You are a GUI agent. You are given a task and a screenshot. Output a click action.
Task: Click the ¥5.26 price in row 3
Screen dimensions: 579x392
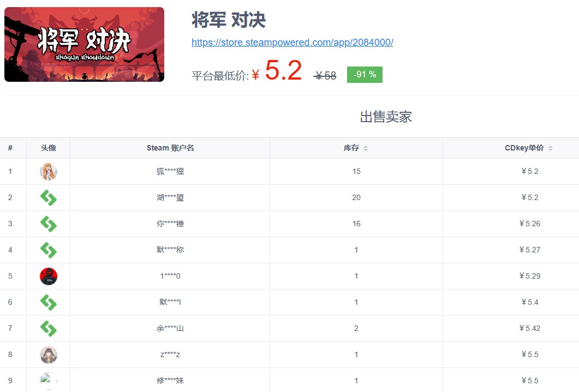(529, 224)
